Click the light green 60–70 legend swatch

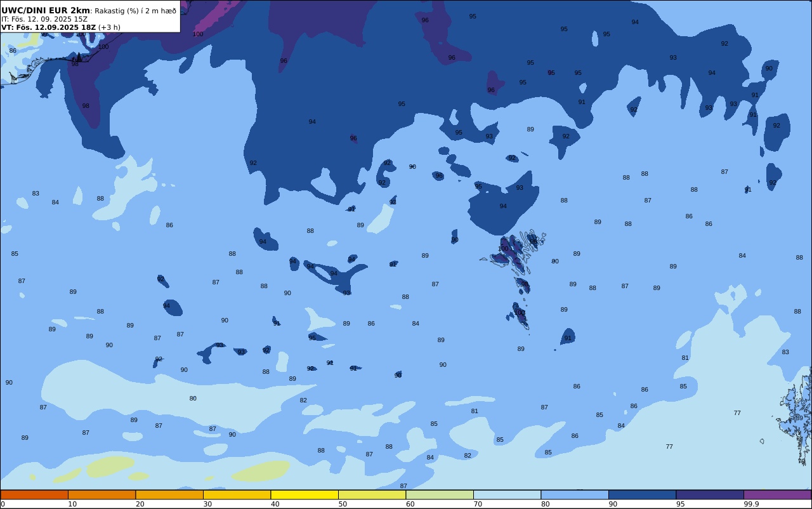tap(440, 494)
